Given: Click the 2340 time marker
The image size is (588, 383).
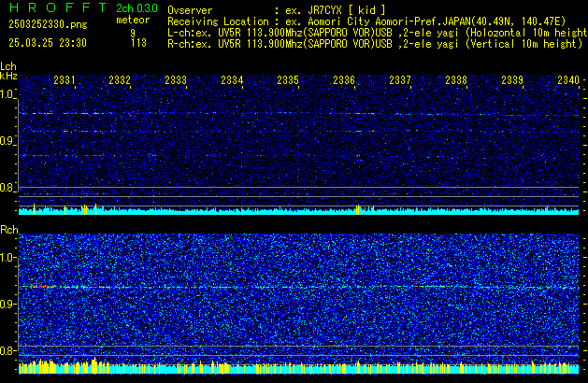Looking at the screenshot, I should click(x=568, y=80).
